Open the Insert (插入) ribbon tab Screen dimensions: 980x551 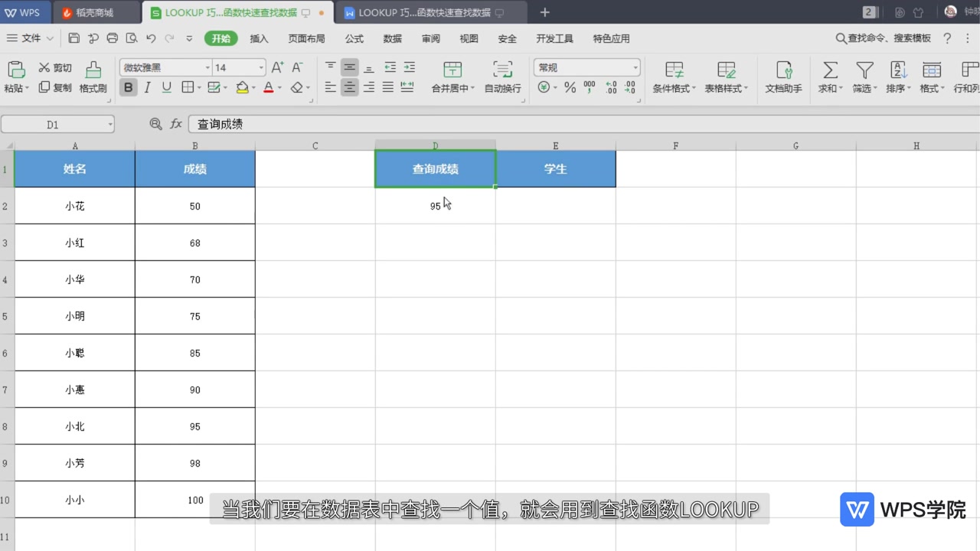click(x=260, y=38)
